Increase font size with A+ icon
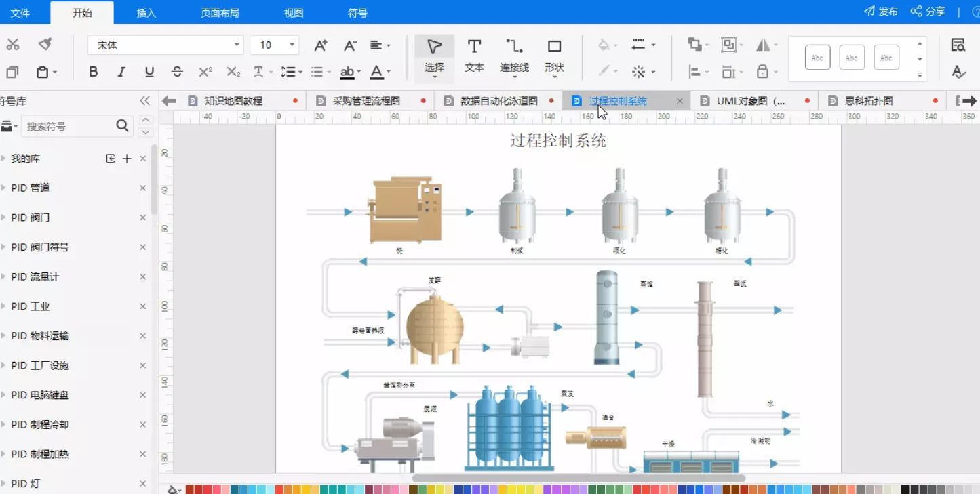980x494 pixels. (x=321, y=45)
